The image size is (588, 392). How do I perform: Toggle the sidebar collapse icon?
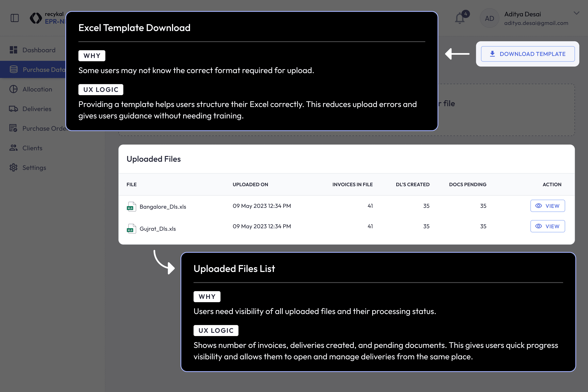pyautogui.click(x=15, y=18)
